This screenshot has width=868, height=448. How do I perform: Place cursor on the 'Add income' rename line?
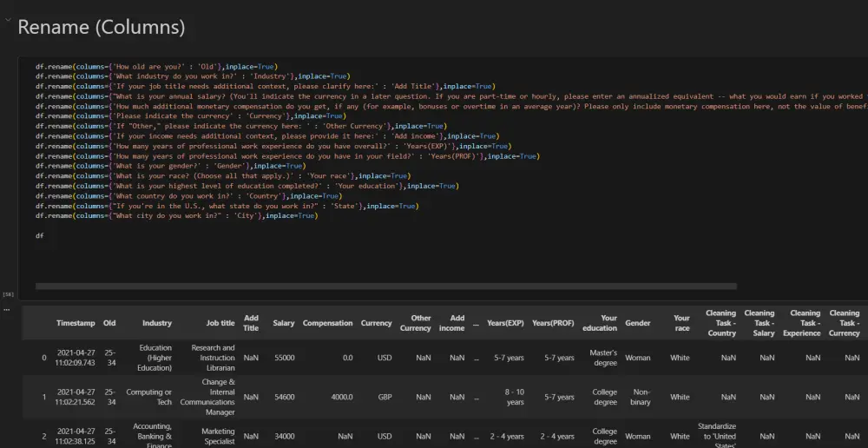click(x=267, y=136)
